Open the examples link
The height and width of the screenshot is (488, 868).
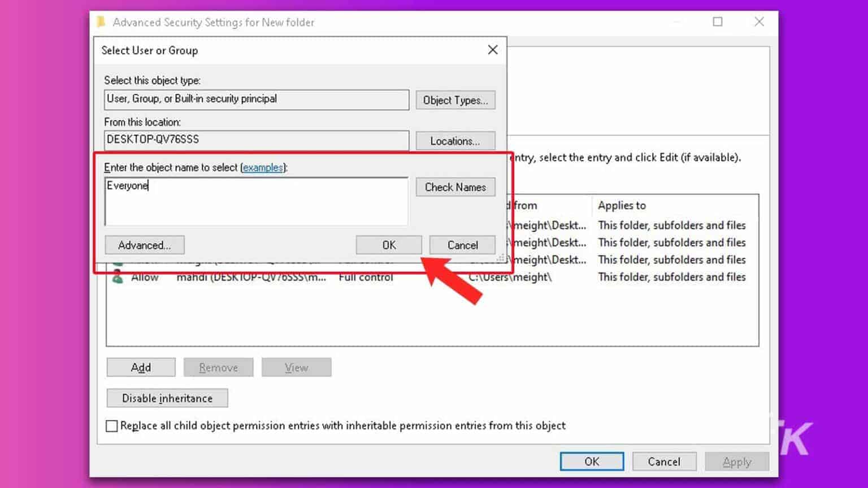[x=263, y=167]
